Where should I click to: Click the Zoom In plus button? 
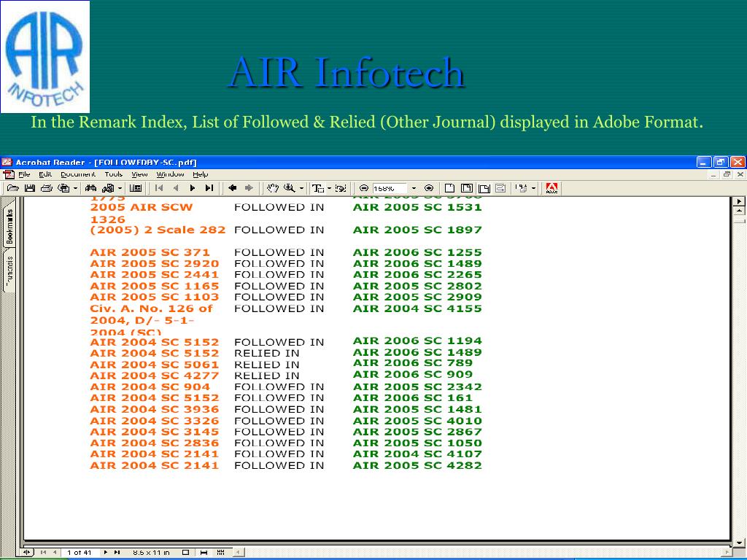point(429,188)
